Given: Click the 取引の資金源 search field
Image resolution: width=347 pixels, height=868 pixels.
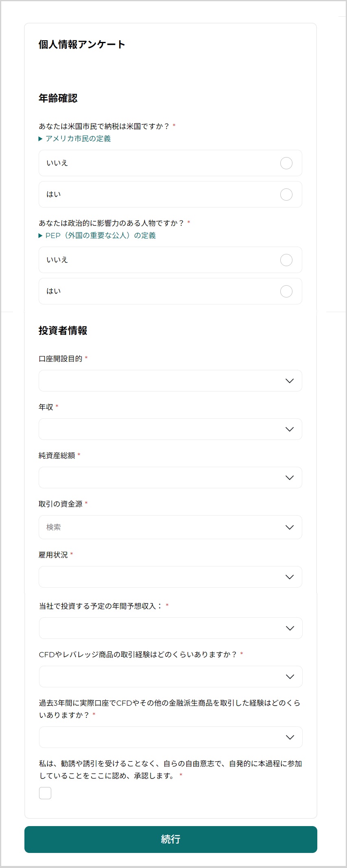Looking at the screenshot, I should [x=159, y=527].
